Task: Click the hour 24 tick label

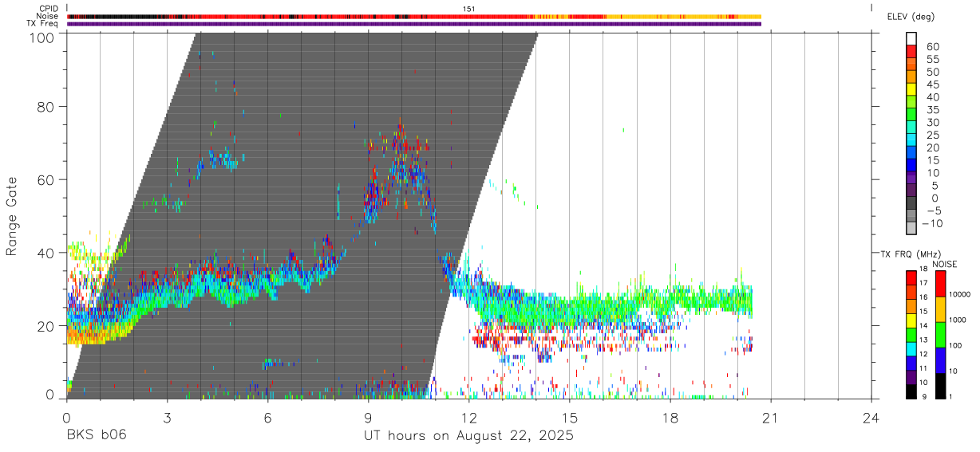Action: pyautogui.click(x=871, y=416)
